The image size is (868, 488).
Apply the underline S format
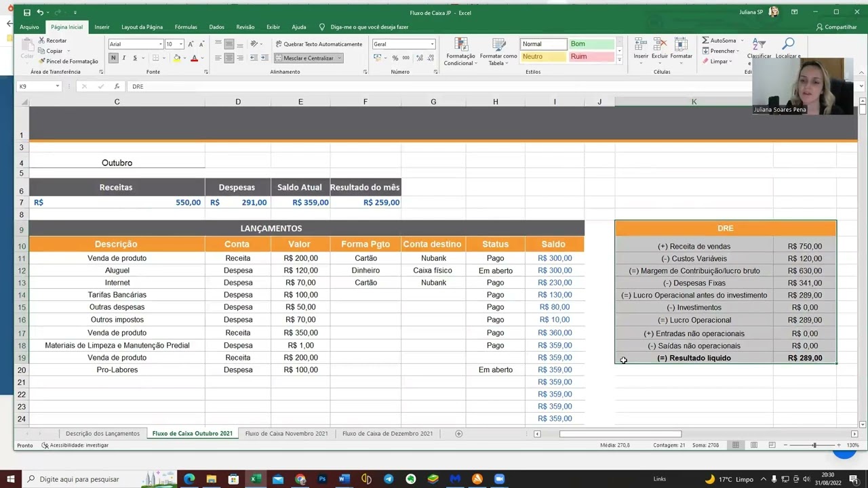pyautogui.click(x=134, y=58)
